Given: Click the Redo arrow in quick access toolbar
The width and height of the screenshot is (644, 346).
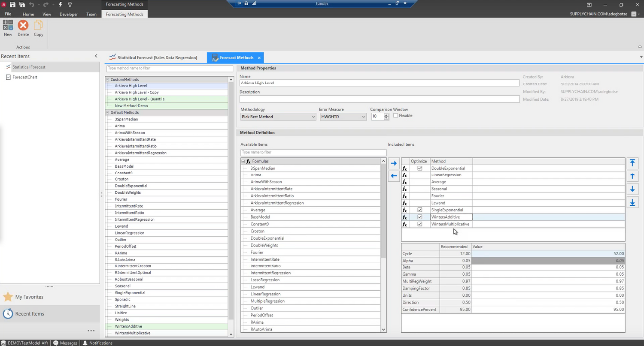Looking at the screenshot, I should pos(46,4).
